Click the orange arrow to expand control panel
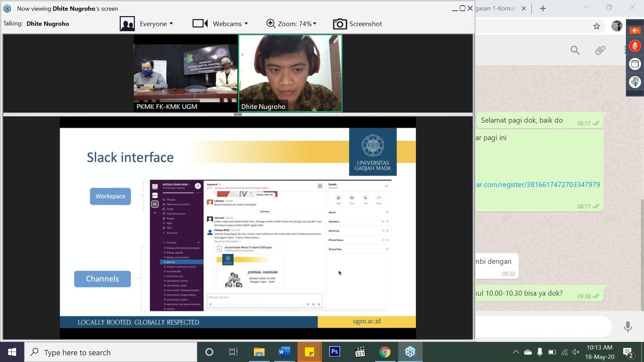The width and height of the screenshot is (644, 362). point(635,31)
